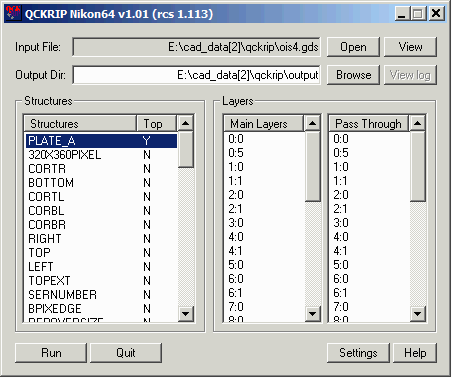The image size is (452, 378).
Task: Select the TOP structure row
Action: pos(101,253)
